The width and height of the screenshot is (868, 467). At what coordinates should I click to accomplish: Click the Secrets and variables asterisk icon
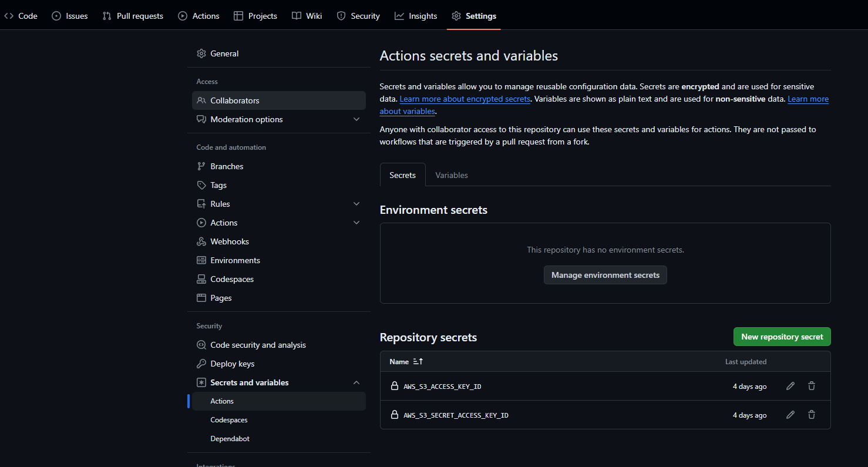(x=201, y=382)
